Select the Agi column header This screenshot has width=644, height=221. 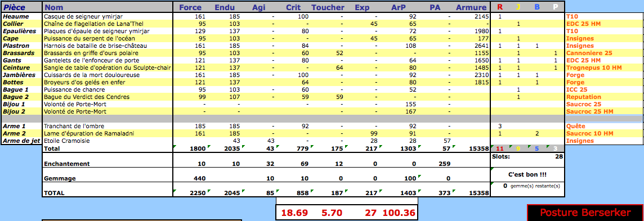259,7
